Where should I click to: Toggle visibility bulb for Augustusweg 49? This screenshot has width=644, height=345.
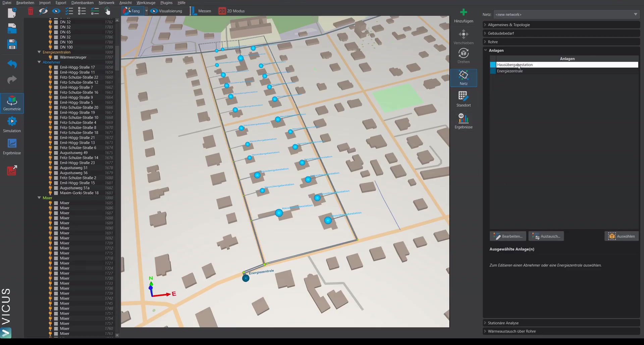(x=50, y=153)
